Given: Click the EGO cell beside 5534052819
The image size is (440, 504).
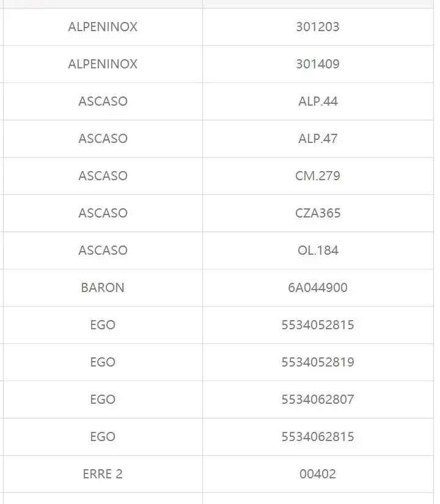Looking at the screenshot, I should pyautogui.click(x=103, y=362).
